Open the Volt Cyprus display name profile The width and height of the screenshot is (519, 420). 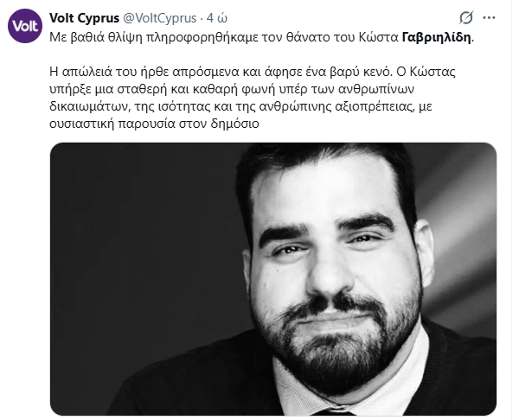pyautogui.click(x=84, y=18)
